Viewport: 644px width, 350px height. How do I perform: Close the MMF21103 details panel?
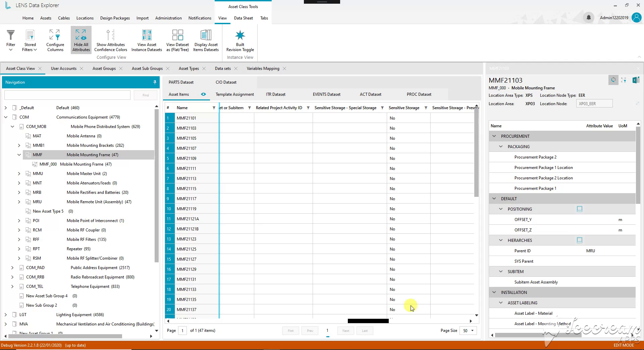pyautogui.click(x=638, y=68)
